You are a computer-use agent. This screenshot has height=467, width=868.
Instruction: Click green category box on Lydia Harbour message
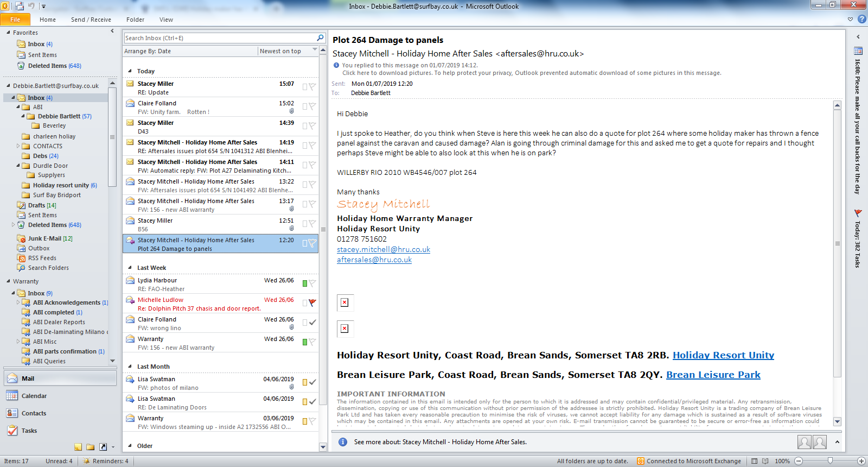coord(305,283)
